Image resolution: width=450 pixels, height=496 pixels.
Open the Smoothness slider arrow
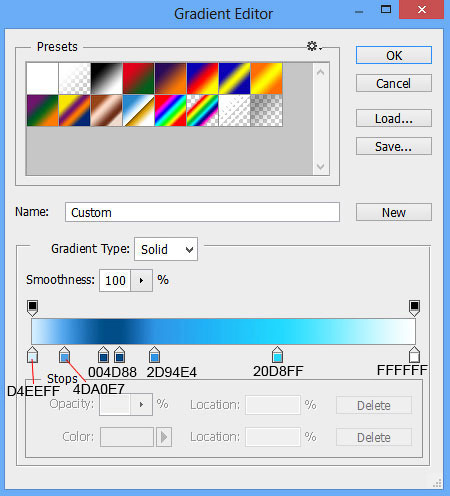(x=141, y=280)
